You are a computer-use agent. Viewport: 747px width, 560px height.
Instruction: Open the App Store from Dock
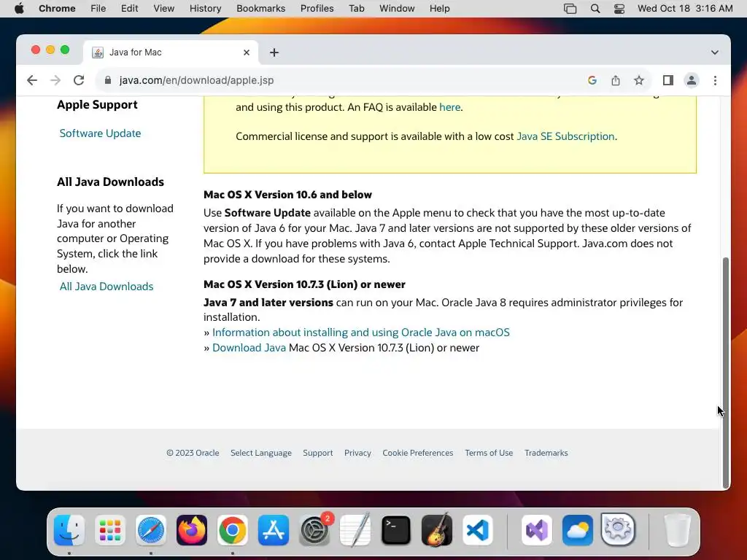274,530
